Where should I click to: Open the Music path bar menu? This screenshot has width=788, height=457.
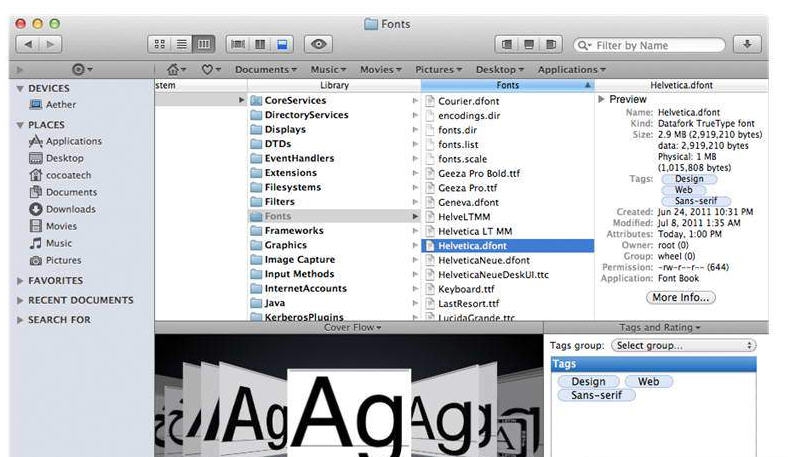pos(328,69)
